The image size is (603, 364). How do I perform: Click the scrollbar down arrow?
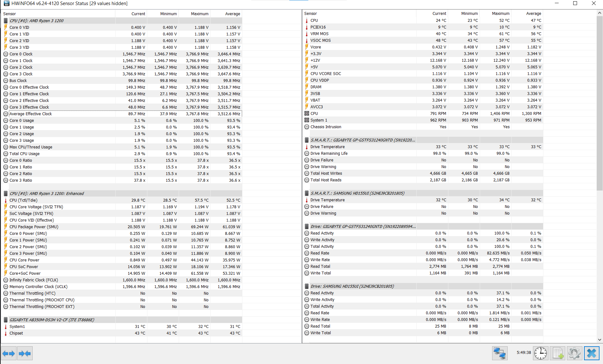pyautogui.click(x=600, y=339)
